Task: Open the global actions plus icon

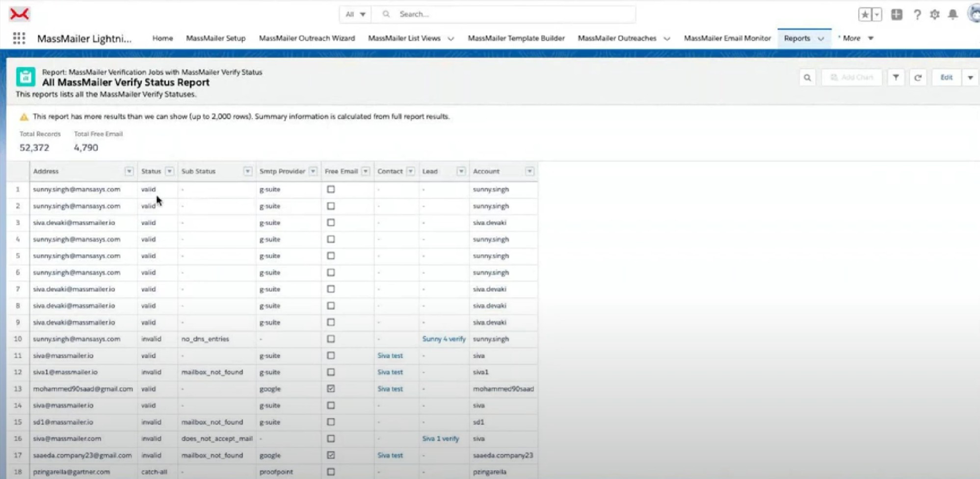Action: [x=897, y=14]
